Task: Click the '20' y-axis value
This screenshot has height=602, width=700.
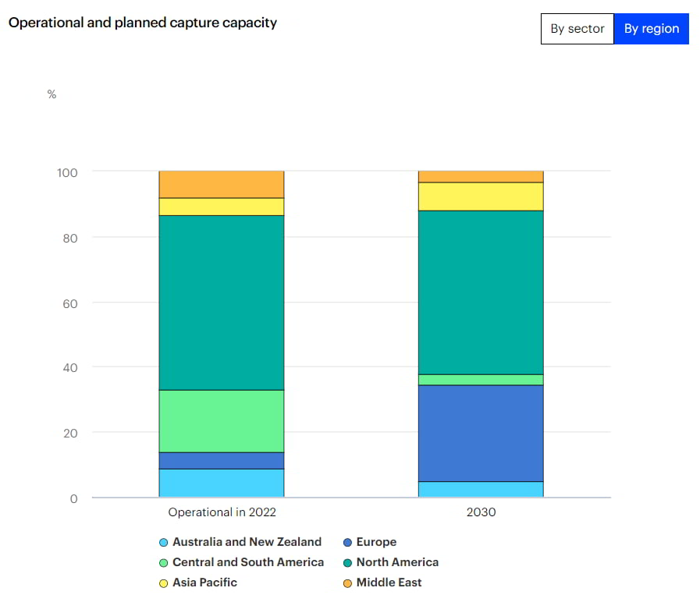Action: [x=70, y=434]
